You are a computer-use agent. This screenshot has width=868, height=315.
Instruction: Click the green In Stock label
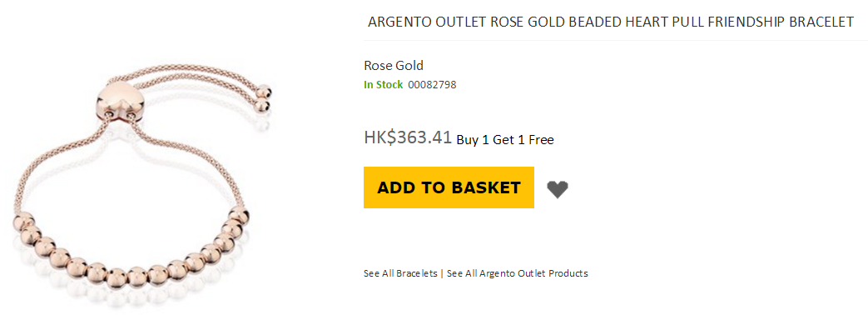point(383,85)
